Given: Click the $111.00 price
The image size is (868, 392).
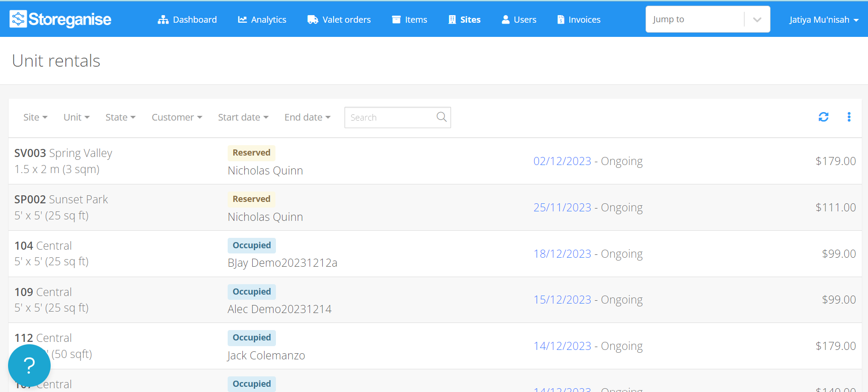Looking at the screenshot, I should pos(836,208).
